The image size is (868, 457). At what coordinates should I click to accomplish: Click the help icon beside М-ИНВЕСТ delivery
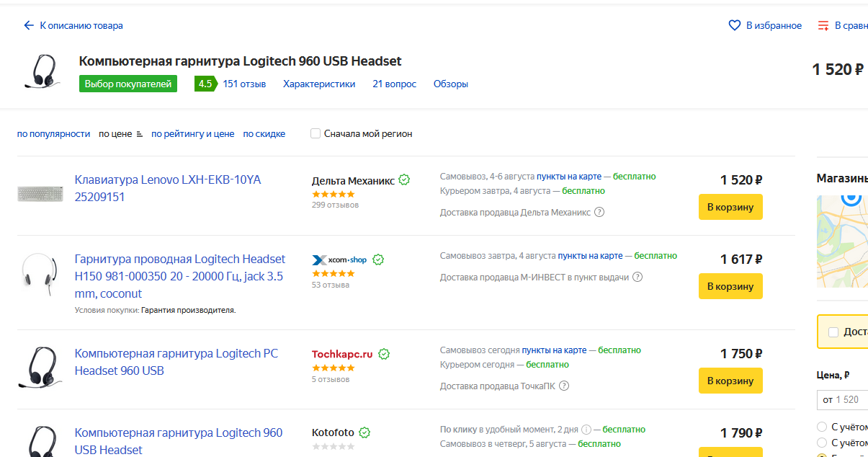click(637, 277)
